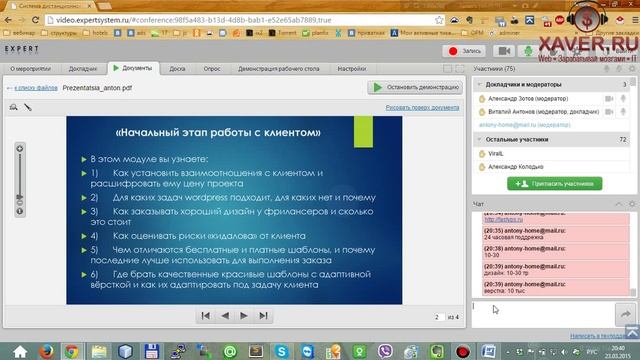This screenshot has height=360, width=640.
Task: Click the gear icon in Участники header
Action: tap(632, 69)
